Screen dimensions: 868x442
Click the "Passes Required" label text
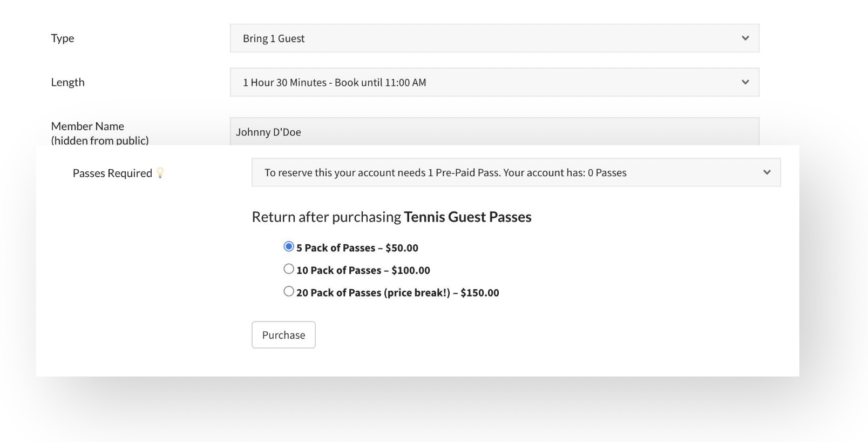tap(112, 173)
